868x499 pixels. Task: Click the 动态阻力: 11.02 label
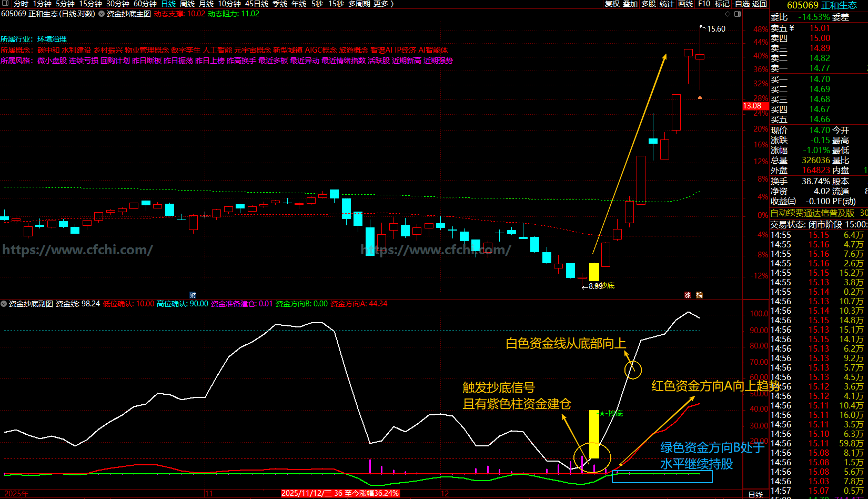[x=234, y=14]
